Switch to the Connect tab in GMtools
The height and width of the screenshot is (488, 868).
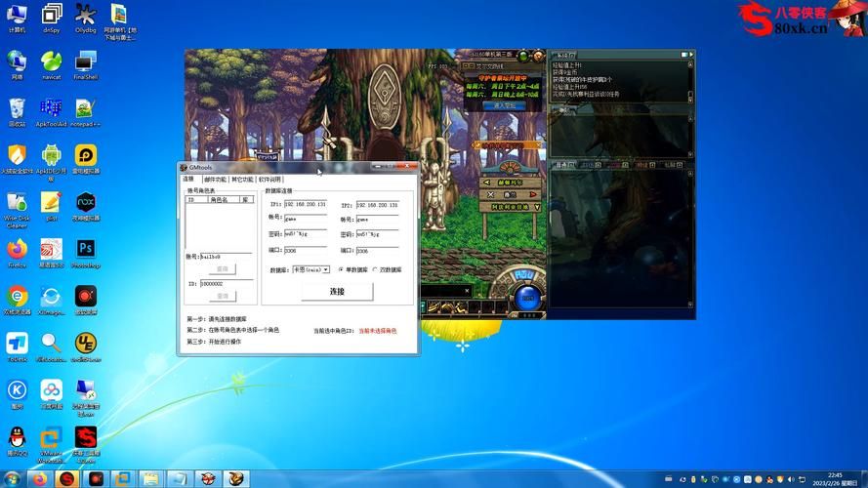pos(188,180)
